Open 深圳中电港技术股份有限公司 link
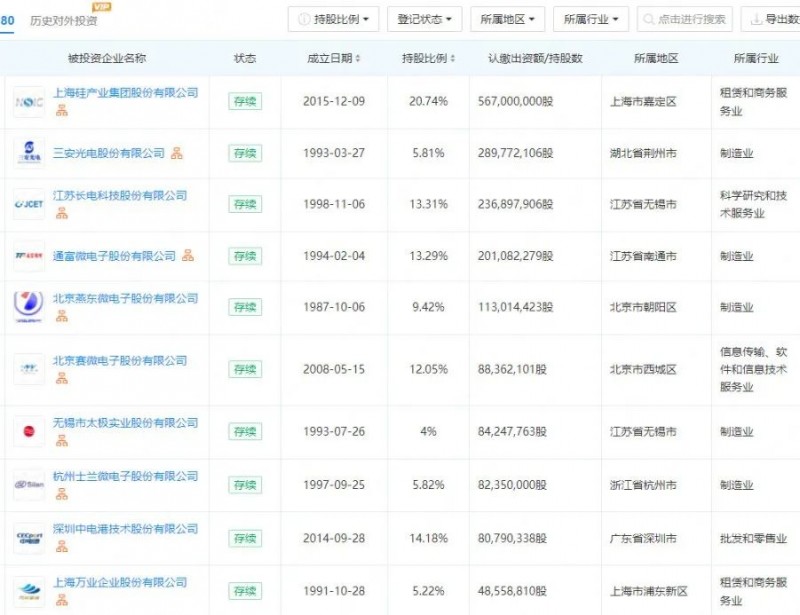Image resolution: width=800 pixels, height=615 pixels. 126,529
